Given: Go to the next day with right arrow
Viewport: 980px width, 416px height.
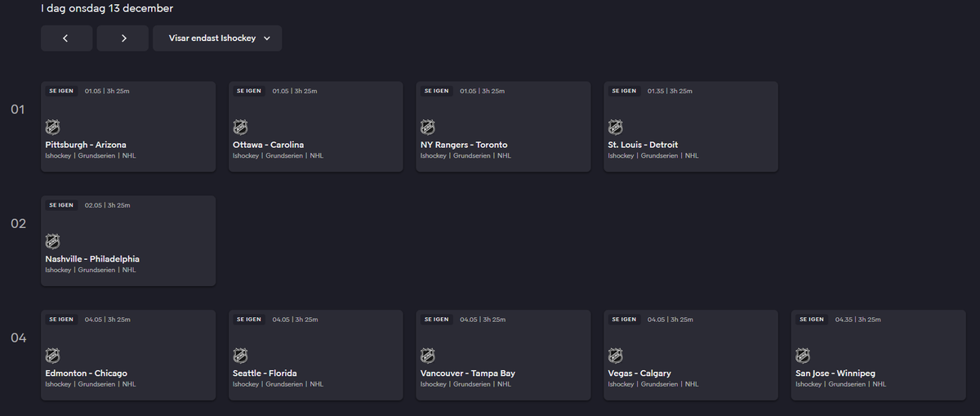Looking at the screenshot, I should point(122,38).
